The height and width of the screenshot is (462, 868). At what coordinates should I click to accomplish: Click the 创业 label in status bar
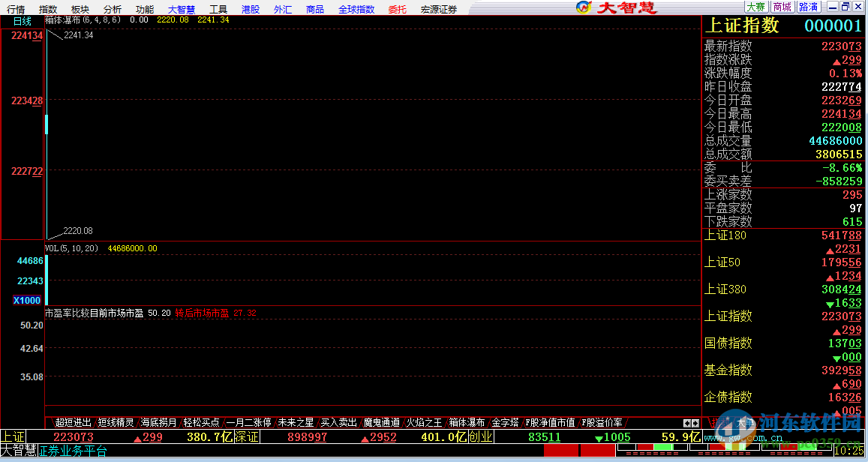[x=480, y=436]
